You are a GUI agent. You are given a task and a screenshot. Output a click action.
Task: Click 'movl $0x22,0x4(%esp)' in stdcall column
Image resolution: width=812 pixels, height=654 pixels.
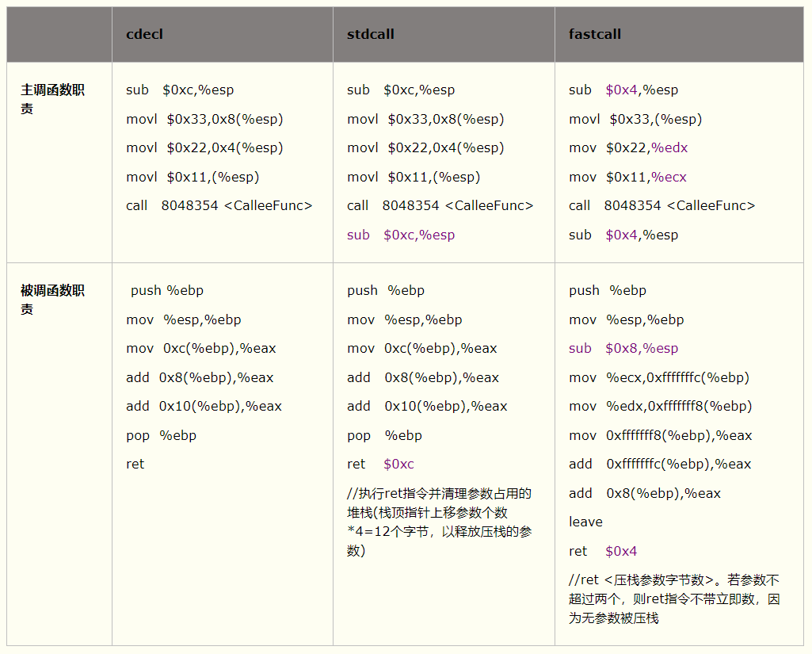tap(425, 147)
